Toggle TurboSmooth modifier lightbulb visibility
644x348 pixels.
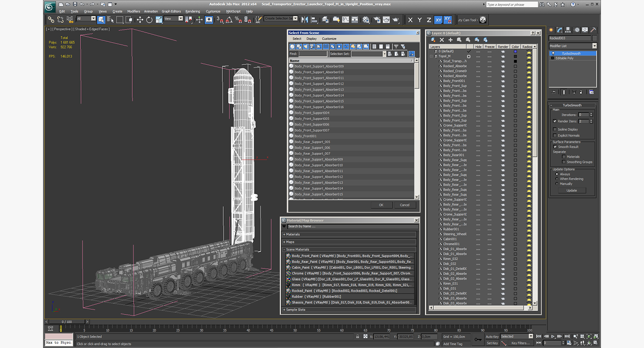[553, 54]
